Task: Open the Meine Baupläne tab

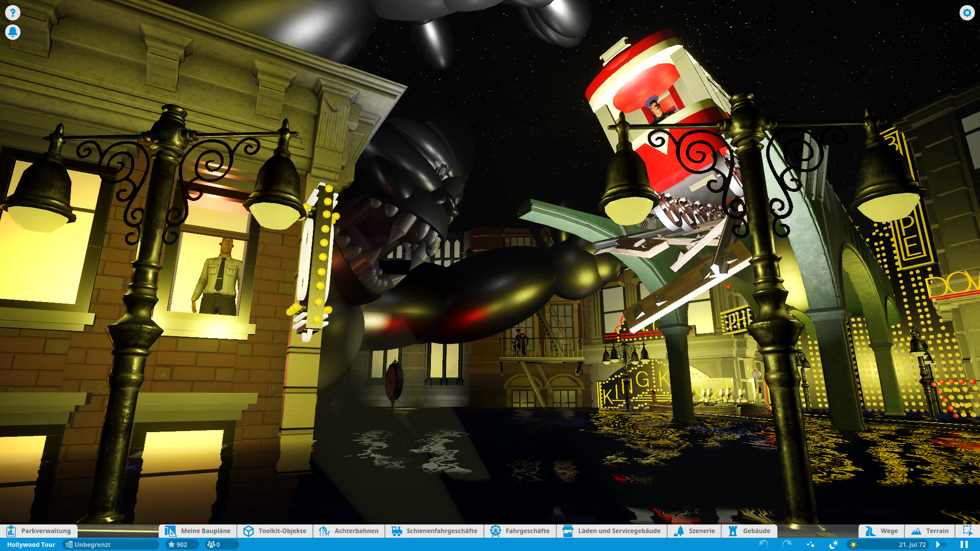Action: click(198, 531)
